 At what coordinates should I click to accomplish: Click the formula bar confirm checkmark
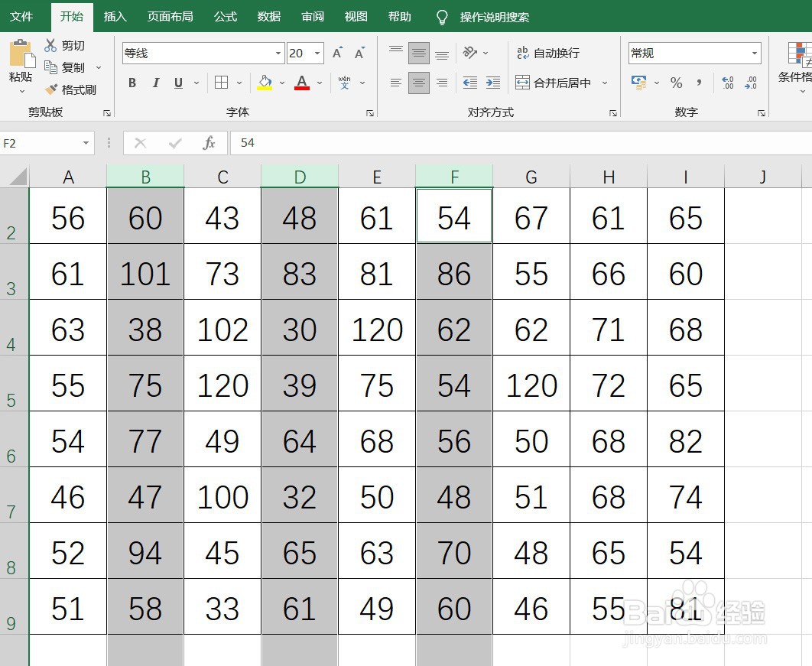[x=175, y=143]
